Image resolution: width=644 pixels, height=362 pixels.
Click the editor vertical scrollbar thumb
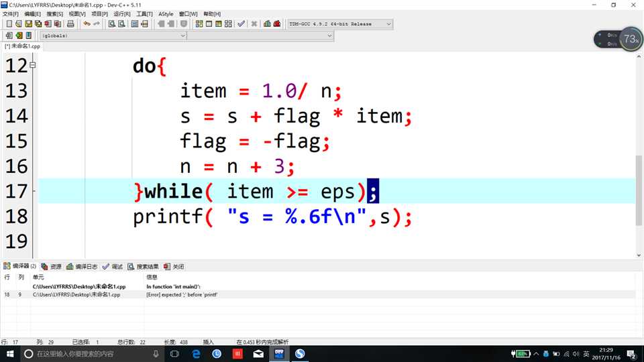tap(639, 190)
